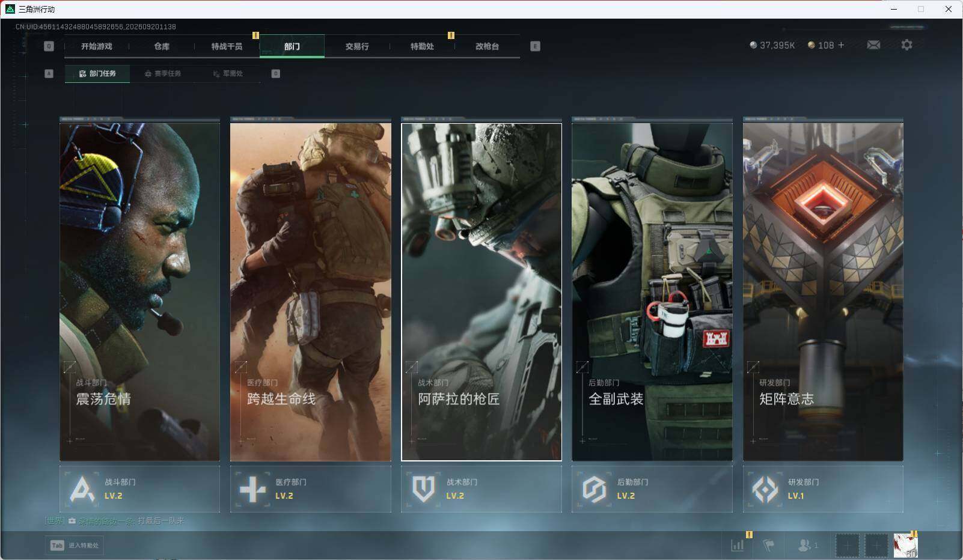Open the mail envelope icon
The width and height of the screenshot is (963, 560).
[873, 45]
